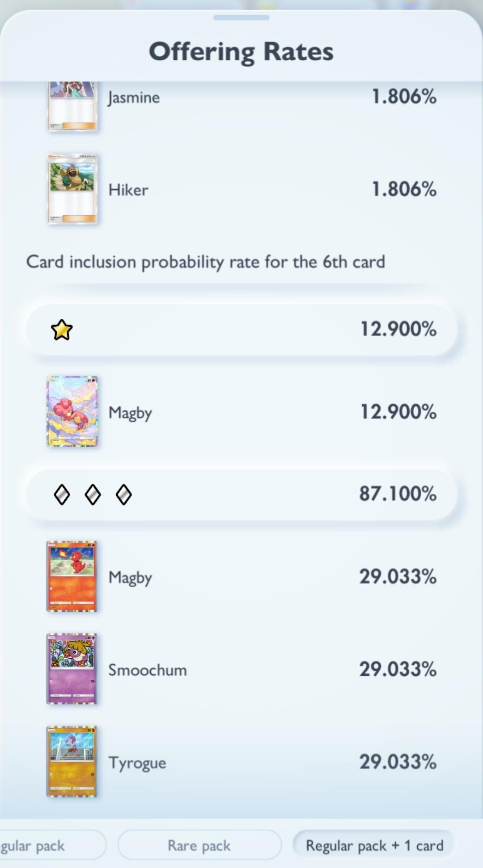View the full-art Magby star card
Screen dimensions: 483x868
72,411
